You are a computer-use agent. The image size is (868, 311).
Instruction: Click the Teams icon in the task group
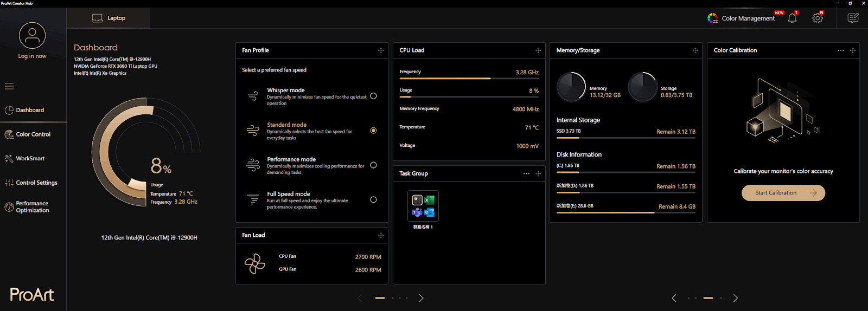click(417, 212)
